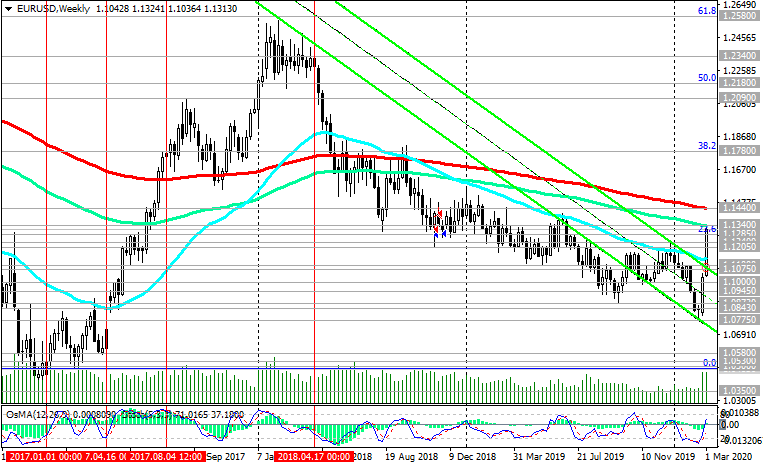The width and height of the screenshot is (763, 467).
Task: Click the 7.04.16 red date marker
Action: (106, 457)
